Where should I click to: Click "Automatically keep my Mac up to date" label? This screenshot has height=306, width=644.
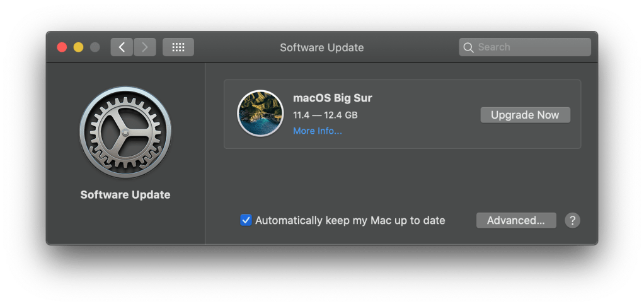click(x=350, y=220)
